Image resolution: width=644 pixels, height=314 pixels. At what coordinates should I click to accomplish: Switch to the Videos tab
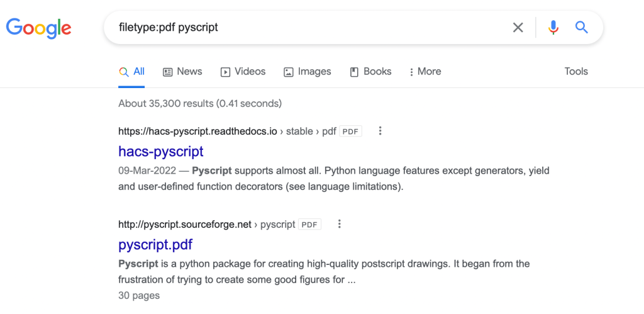[x=243, y=72]
